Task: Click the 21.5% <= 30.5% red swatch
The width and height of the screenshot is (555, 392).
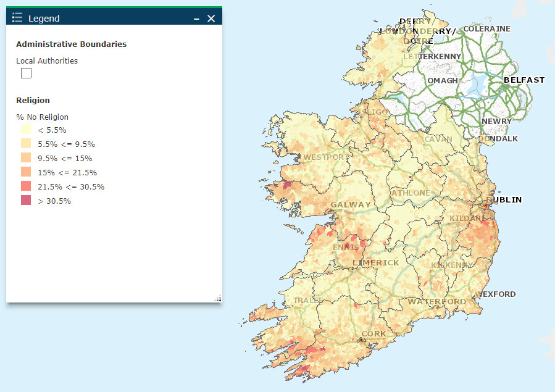Action: [25, 186]
